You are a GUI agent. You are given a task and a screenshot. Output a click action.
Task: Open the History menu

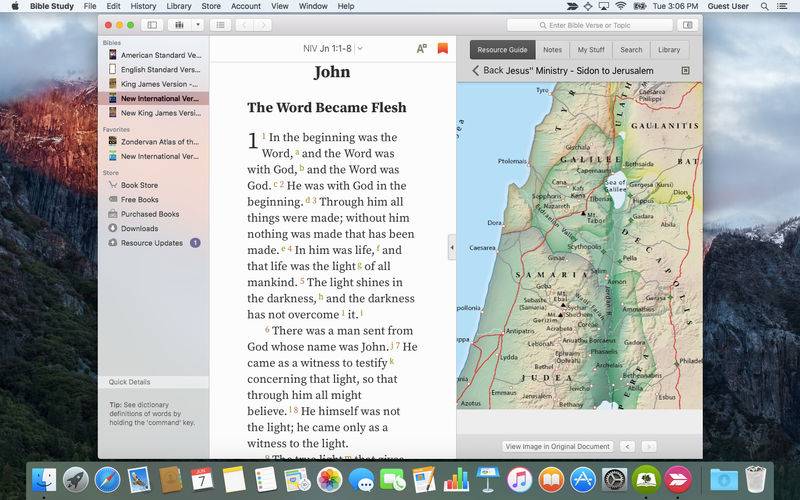(143, 6)
